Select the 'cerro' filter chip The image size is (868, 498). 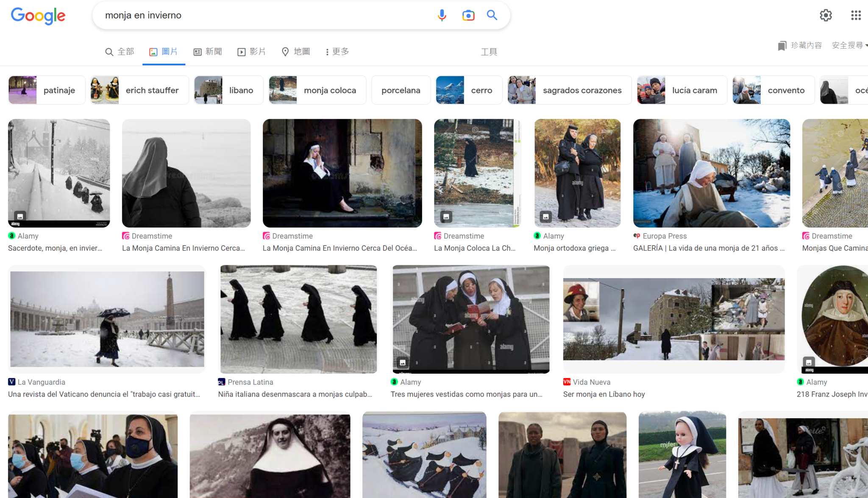(469, 90)
